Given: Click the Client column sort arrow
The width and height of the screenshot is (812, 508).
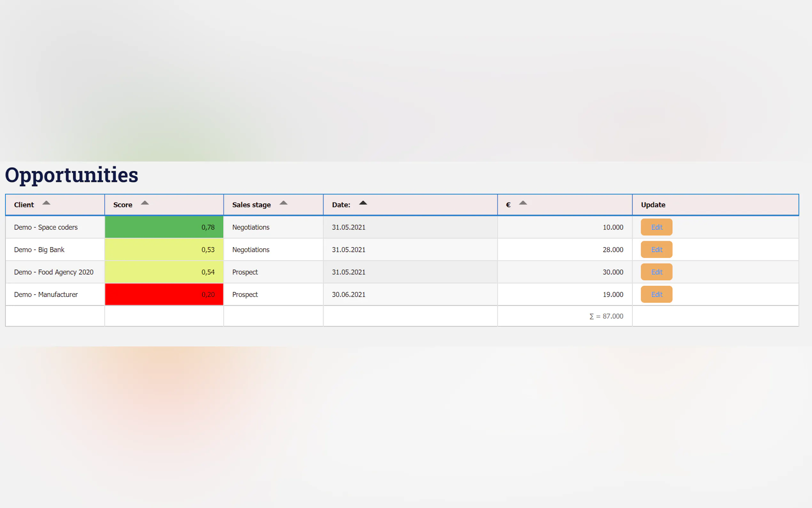Looking at the screenshot, I should [46, 203].
